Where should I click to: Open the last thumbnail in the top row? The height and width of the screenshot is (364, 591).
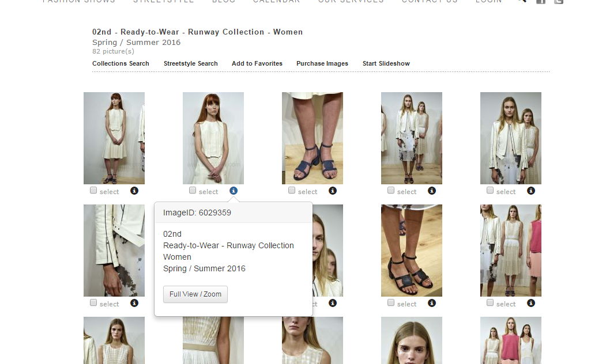(x=510, y=138)
